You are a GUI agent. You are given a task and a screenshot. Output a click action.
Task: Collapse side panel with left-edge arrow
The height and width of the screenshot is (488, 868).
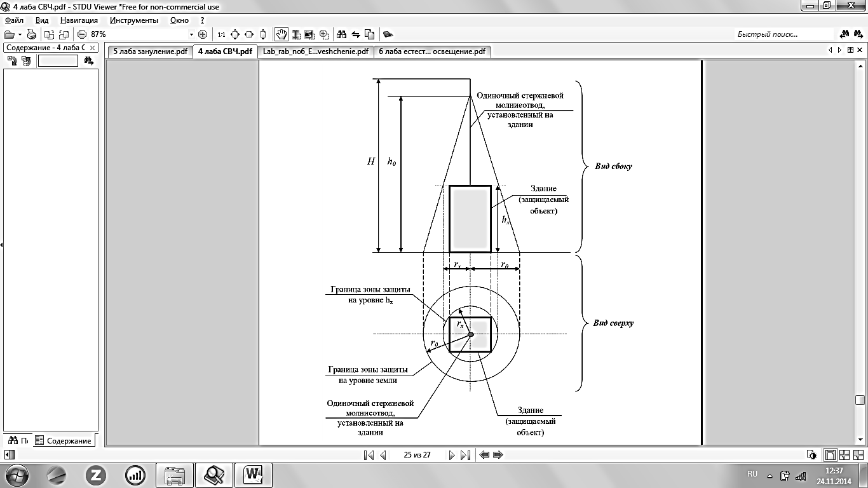pyautogui.click(x=1, y=245)
